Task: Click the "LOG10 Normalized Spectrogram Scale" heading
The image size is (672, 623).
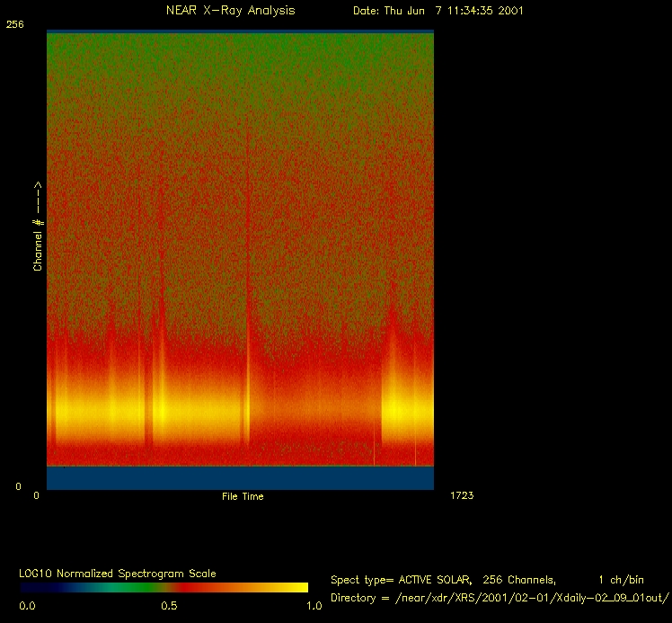Action: (x=118, y=573)
